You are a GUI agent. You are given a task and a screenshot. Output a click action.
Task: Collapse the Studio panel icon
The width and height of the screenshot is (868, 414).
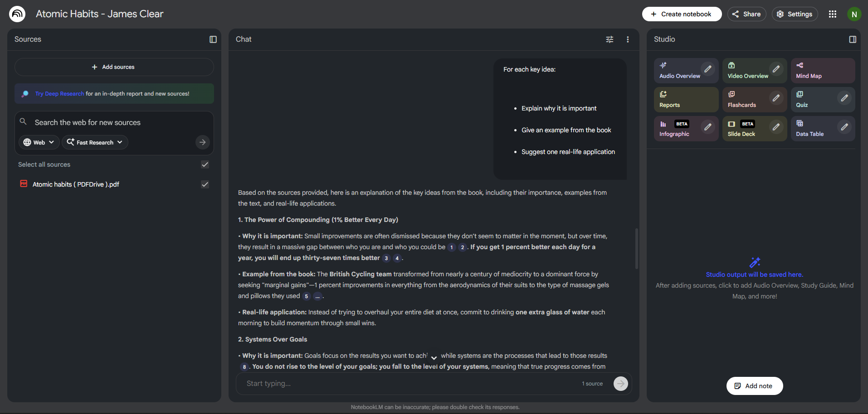(x=853, y=39)
